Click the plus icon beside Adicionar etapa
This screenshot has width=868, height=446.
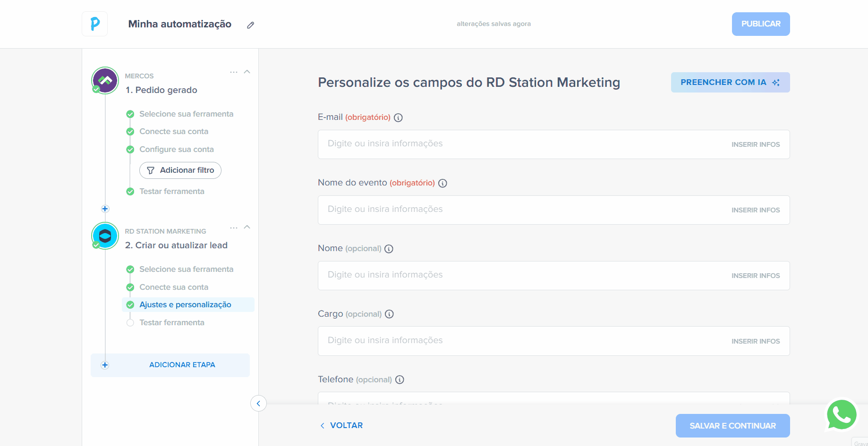[x=105, y=365]
